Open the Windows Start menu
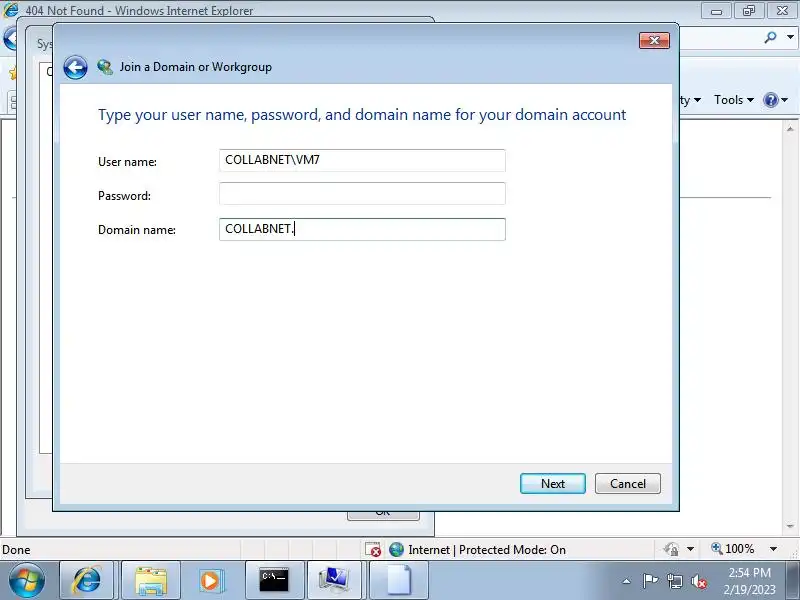 tap(27, 581)
